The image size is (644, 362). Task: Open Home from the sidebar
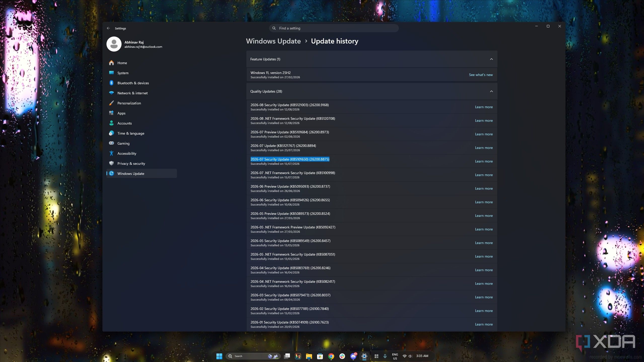pos(141,63)
